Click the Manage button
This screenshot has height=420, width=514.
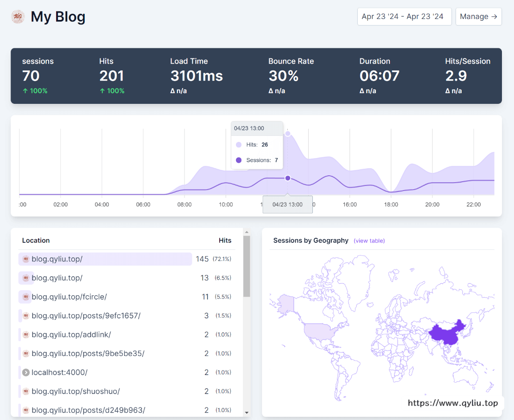pyautogui.click(x=478, y=17)
